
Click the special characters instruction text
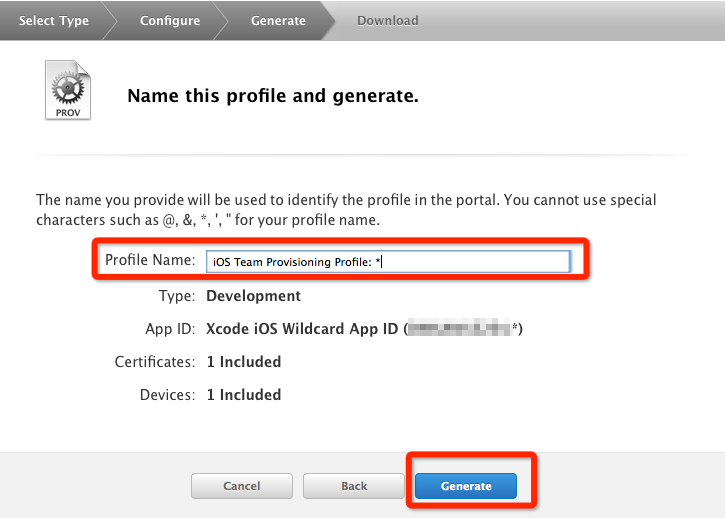346,210
